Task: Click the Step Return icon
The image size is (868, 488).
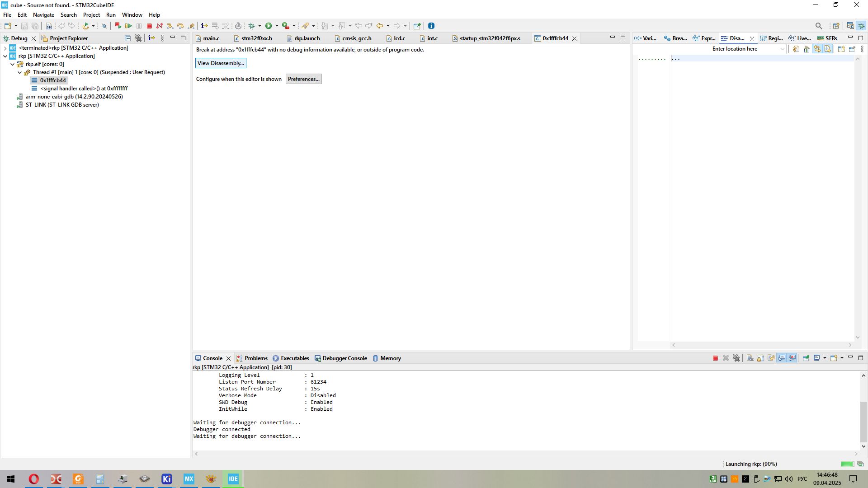Action: pos(191,26)
